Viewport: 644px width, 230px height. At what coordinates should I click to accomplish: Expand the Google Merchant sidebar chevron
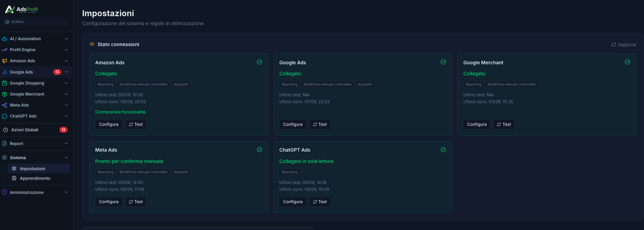tap(66, 94)
